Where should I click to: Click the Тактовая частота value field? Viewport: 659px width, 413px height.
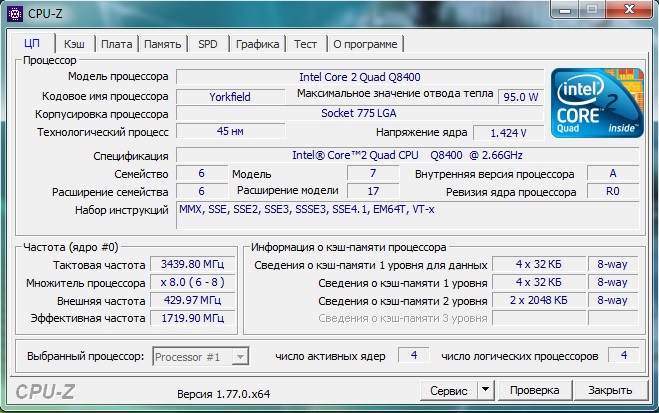[192, 264]
